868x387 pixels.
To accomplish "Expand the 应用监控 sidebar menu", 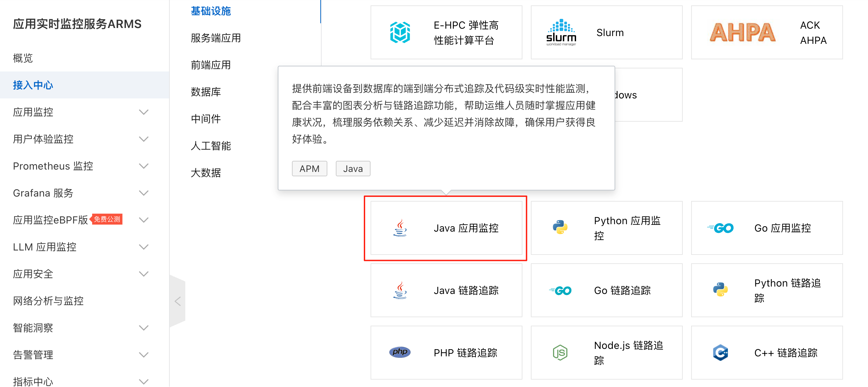I will [x=144, y=112].
